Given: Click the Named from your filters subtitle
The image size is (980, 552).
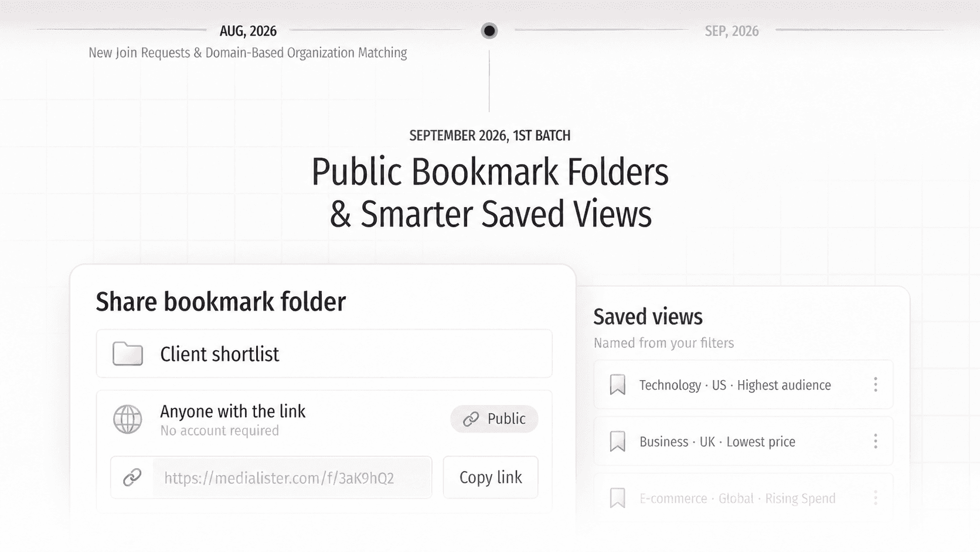Looking at the screenshot, I should point(663,343).
